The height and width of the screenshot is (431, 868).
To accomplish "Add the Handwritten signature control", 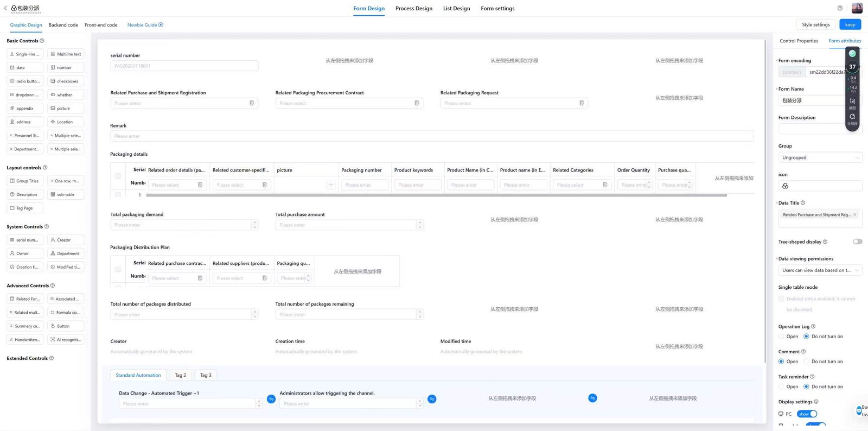I will pyautogui.click(x=25, y=340).
